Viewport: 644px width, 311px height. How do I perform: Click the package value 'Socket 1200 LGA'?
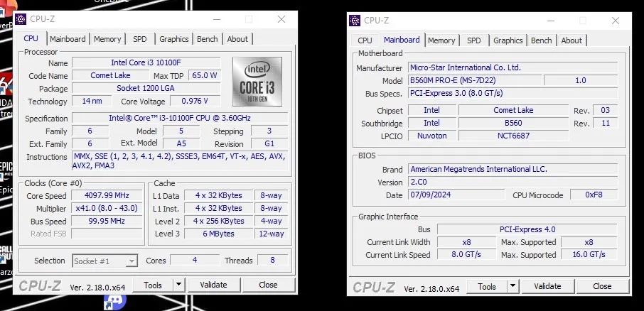point(146,88)
